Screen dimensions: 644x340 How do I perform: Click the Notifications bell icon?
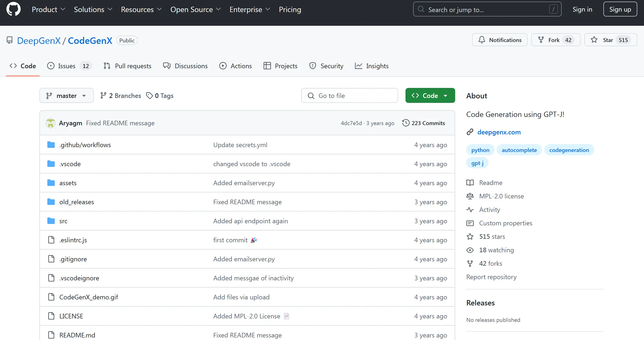tap(482, 40)
